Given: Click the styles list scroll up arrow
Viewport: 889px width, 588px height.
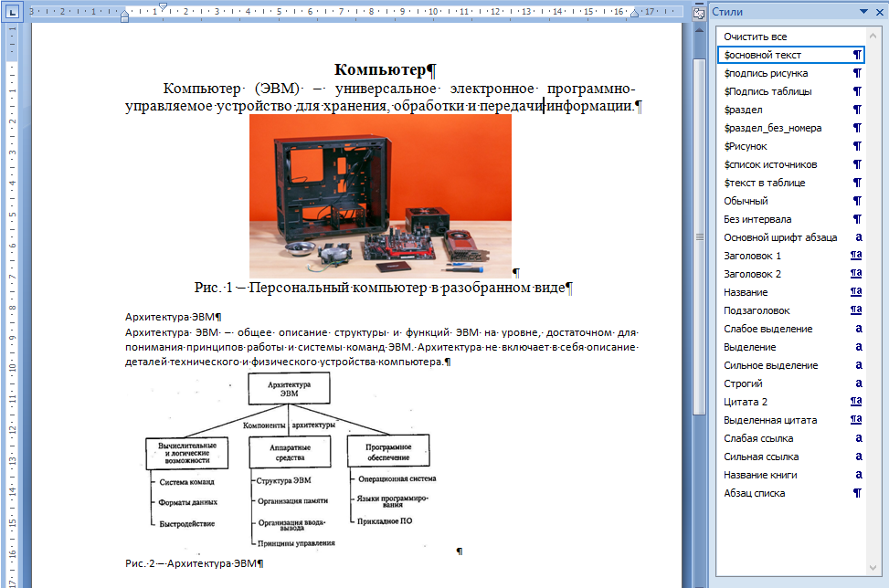Looking at the screenshot, I should click(873, 36).
